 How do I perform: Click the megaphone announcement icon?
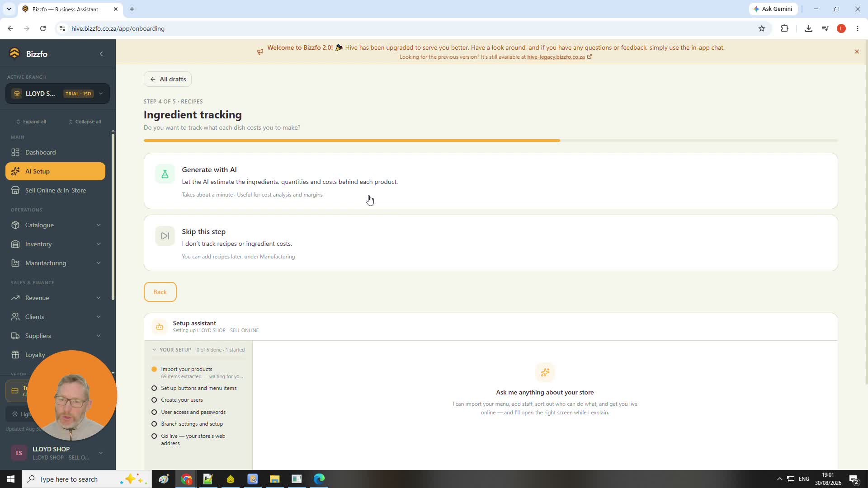260,52
